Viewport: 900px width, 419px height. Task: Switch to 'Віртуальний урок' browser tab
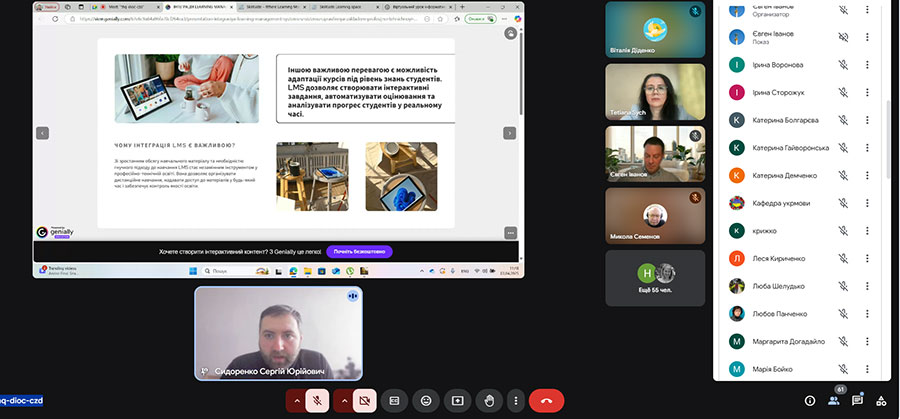(419, 7)
